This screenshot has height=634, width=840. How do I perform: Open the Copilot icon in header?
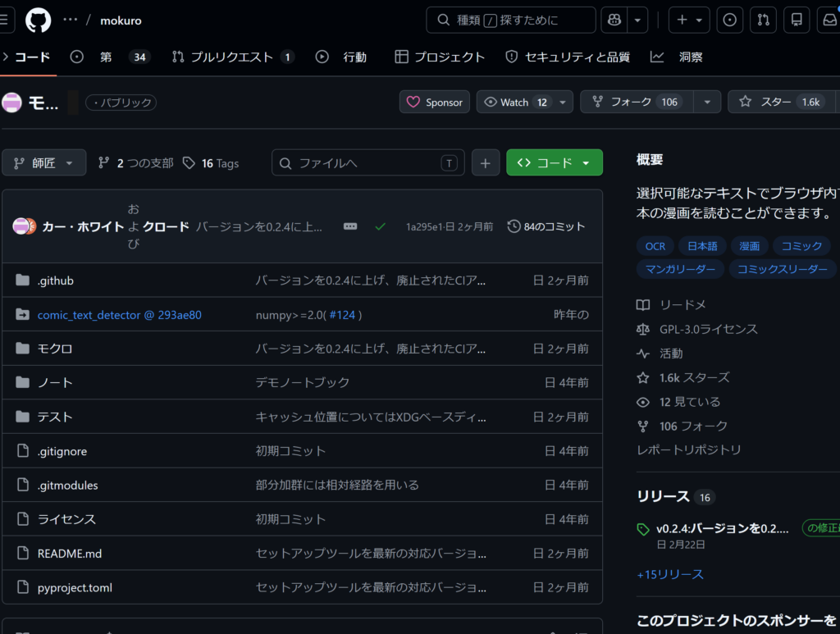click(x=612, y=21)
